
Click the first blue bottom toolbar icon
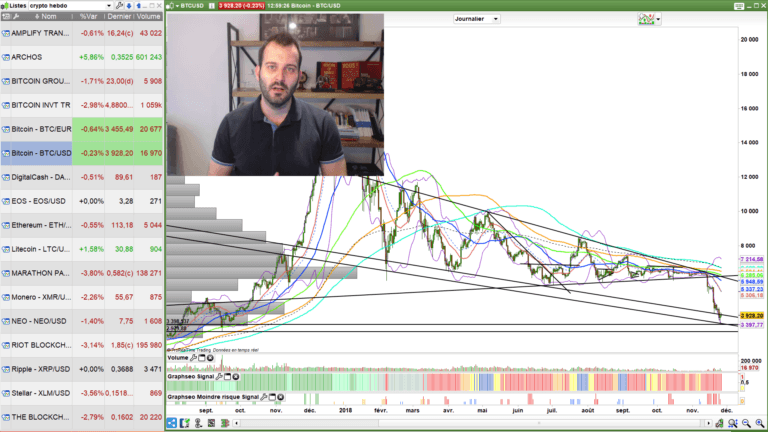point(172,424)
